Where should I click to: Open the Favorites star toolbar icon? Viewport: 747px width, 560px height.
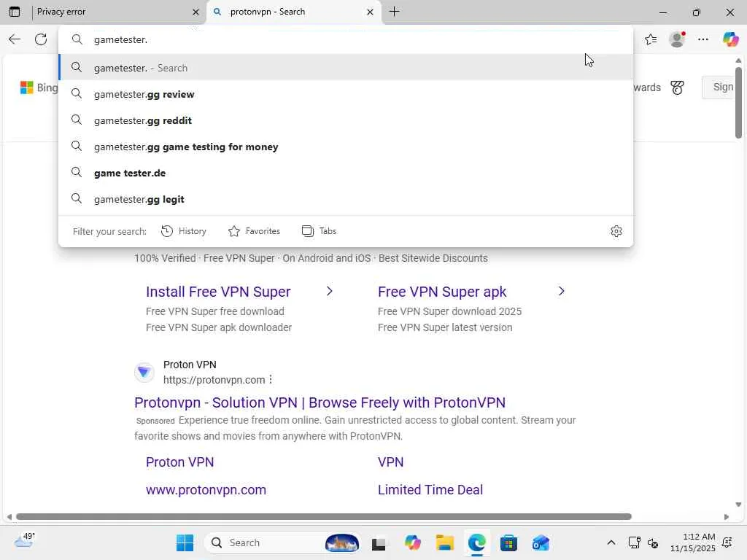pos(651,39)
